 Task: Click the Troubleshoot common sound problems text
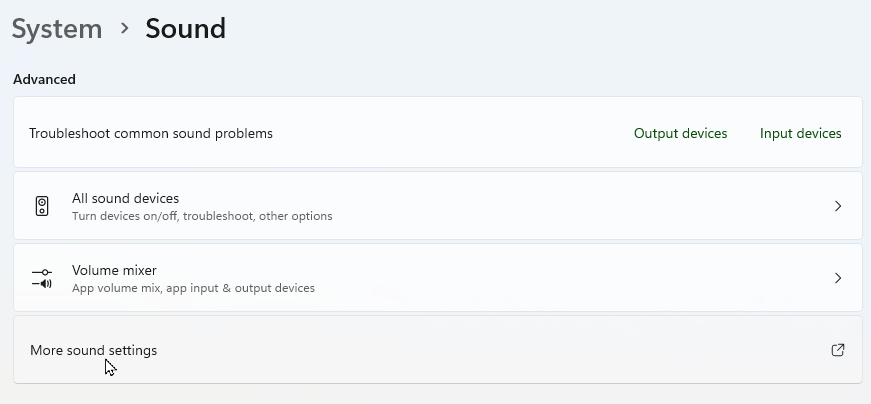pos(151,133)
